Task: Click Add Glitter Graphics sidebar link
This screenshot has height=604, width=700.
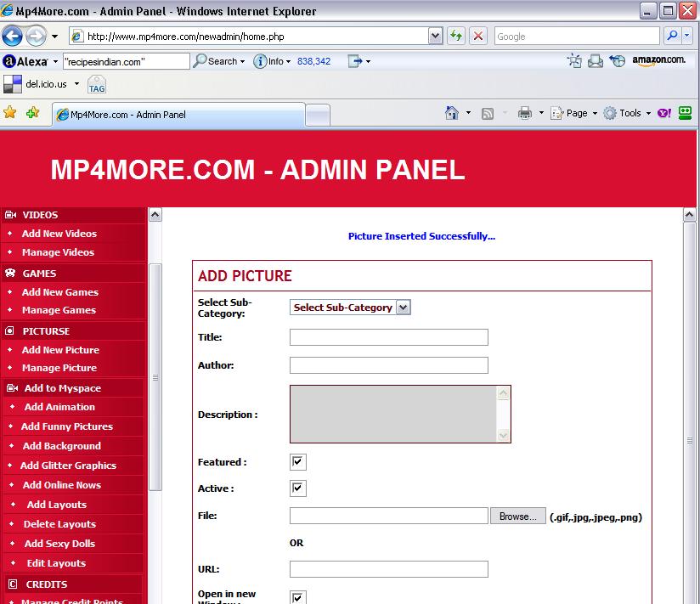Action: tap(68, 466)
